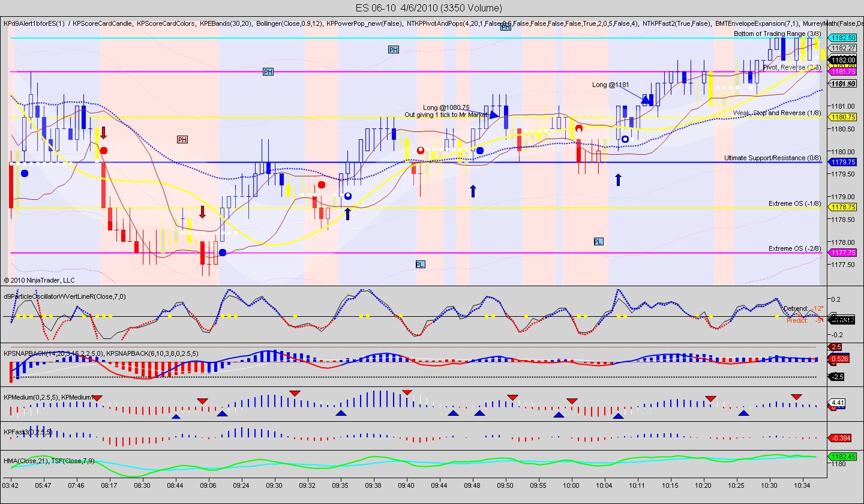Click the black 1182.00 last price marker
Screen dimensions: 864x504
[842, 60]
